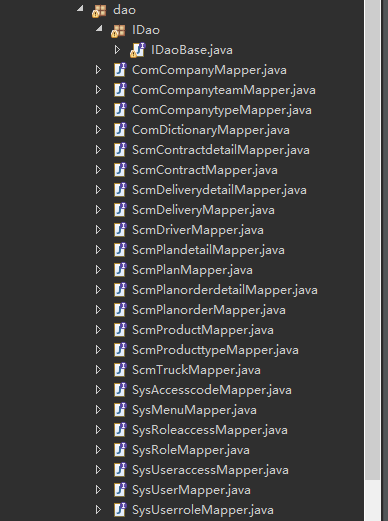Select the IDao package label
388x521 pixels.
[146, 30]
